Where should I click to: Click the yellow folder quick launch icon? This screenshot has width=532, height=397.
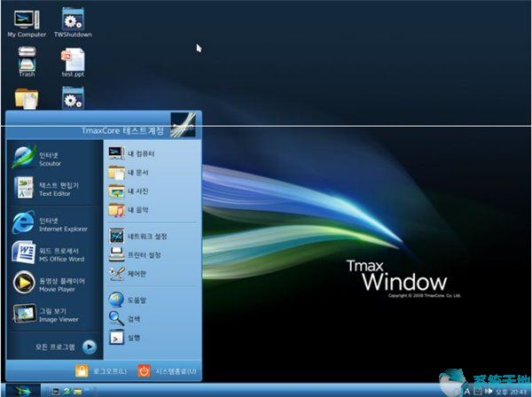(77, 392)
